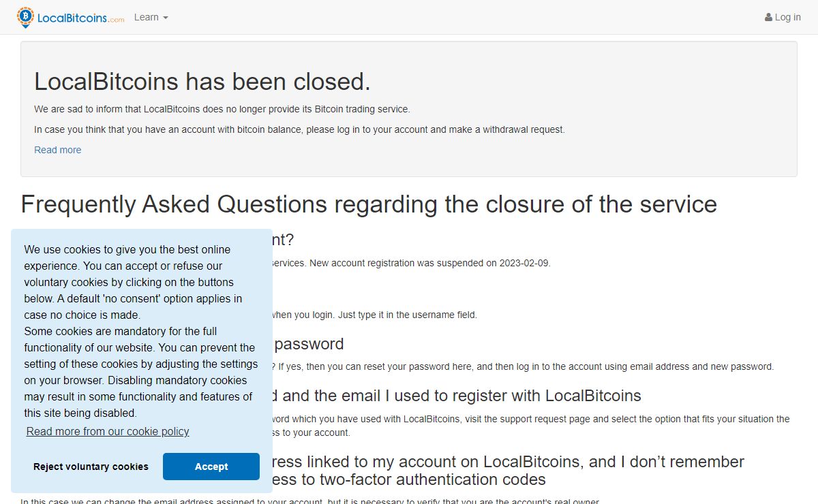The image size is (818, 504).
Task: Click the caret arrow next to Learn
Action: 165,18
